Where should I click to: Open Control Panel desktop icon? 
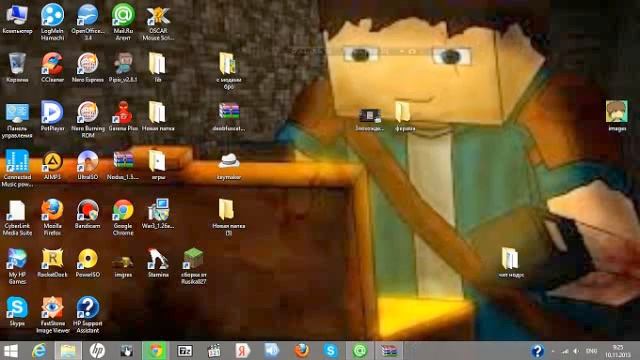point(17,120)
